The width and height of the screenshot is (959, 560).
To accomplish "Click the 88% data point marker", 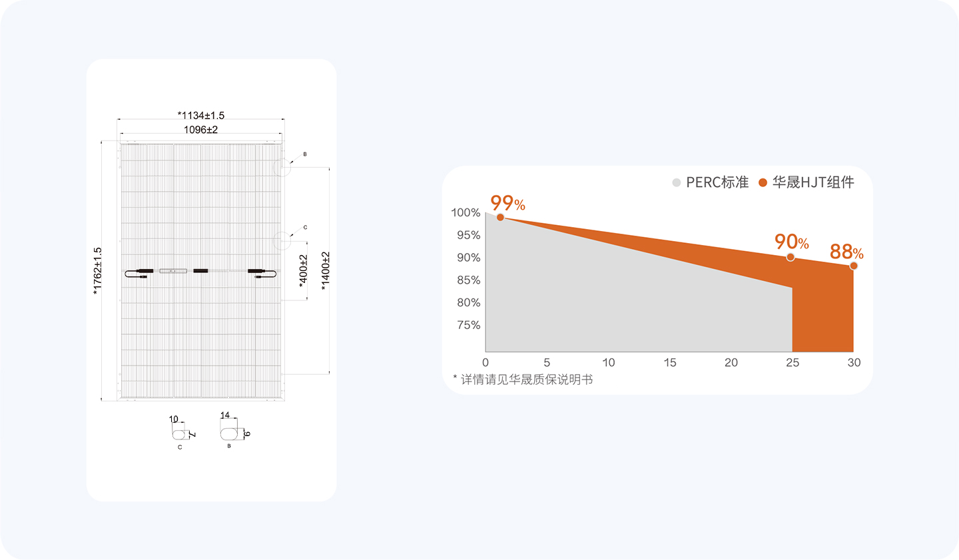I will 854,266.
